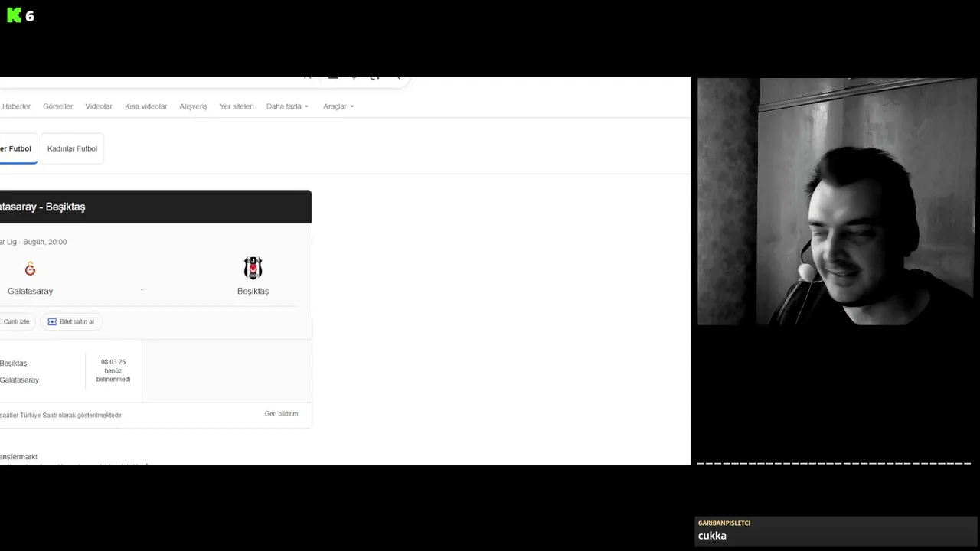Open the Galatasaray - Beşiktaş match header

tap(155, 207)
